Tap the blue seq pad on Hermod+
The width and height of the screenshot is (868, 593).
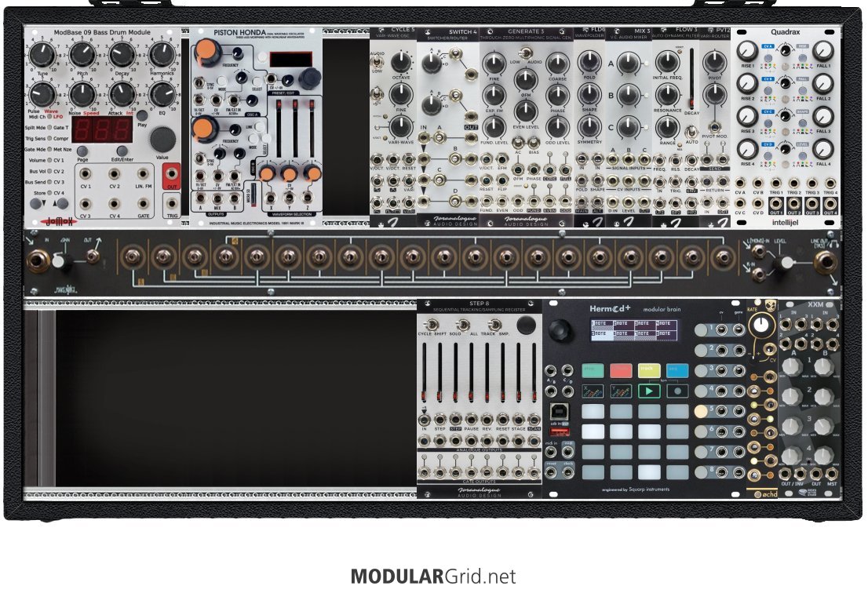677,370
